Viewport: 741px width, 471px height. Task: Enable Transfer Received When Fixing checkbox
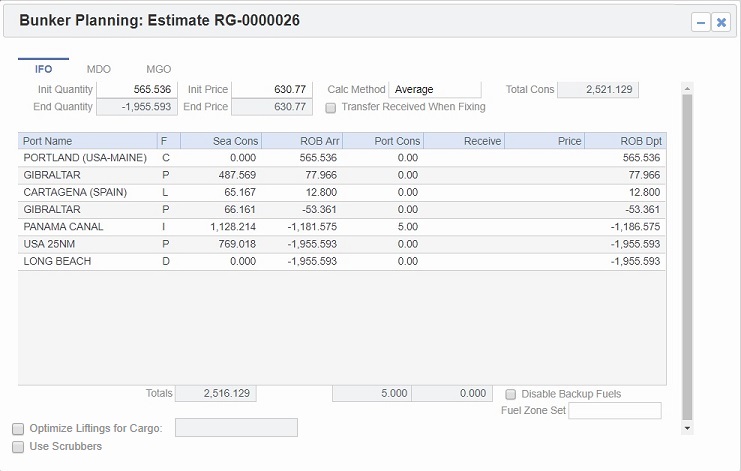click(x=331, y=107)
